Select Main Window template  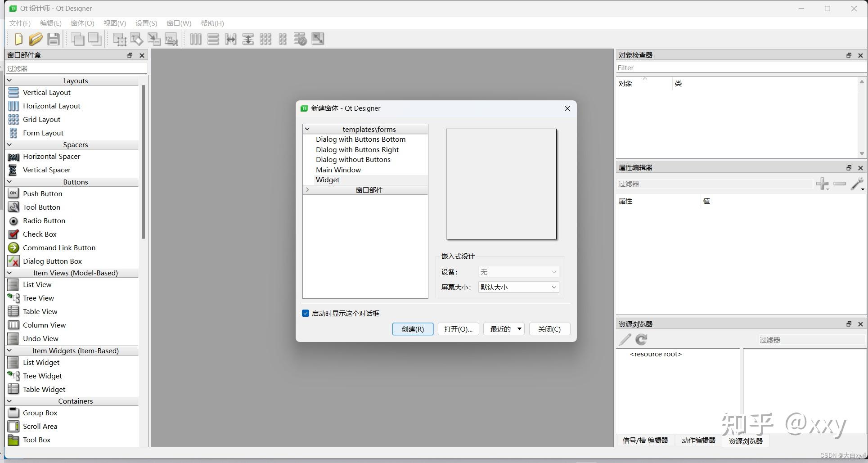coord(338,170)
